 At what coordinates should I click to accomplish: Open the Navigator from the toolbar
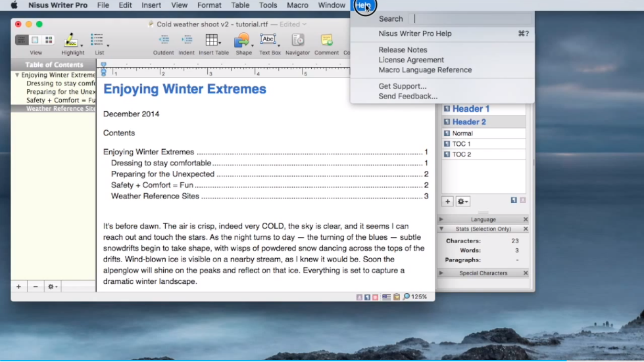tap(297, 41)
